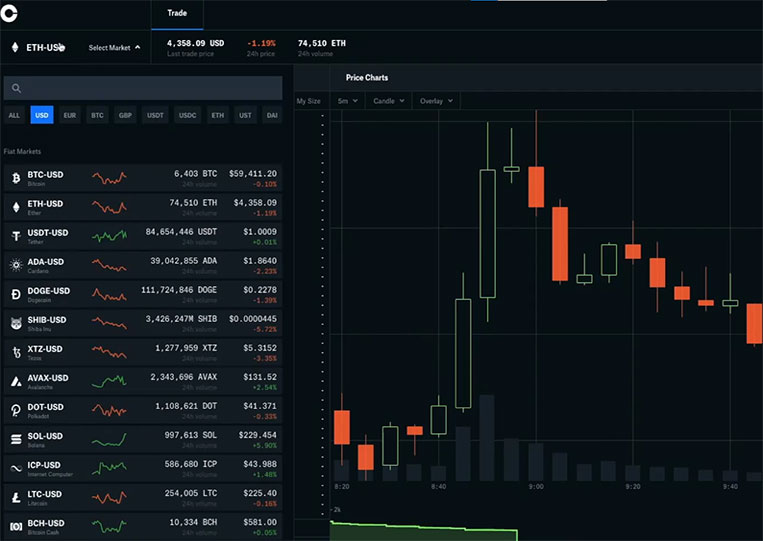Click the $581.00 BCH price
This screenshot has width=763, height=541.
tap(260, 522)
